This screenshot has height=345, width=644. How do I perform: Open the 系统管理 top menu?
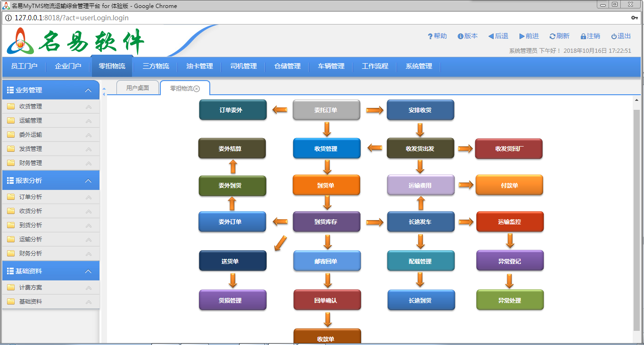point(419,66)
